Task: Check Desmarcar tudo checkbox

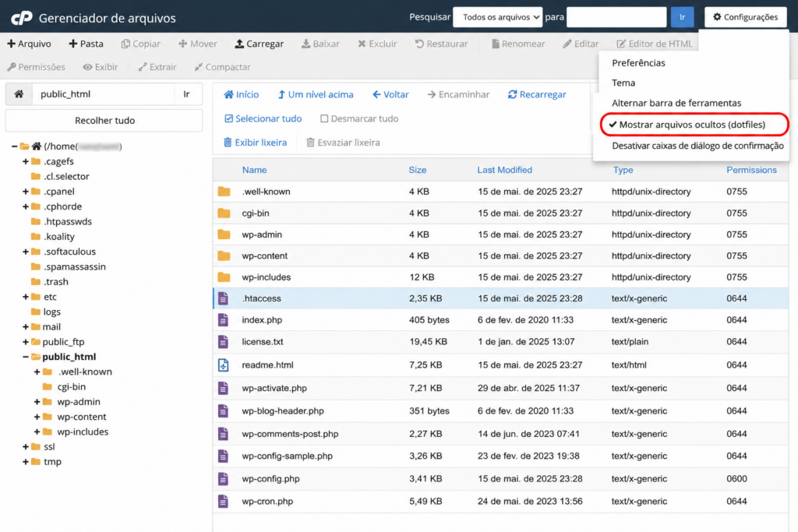Action: (x=324, y=118)
